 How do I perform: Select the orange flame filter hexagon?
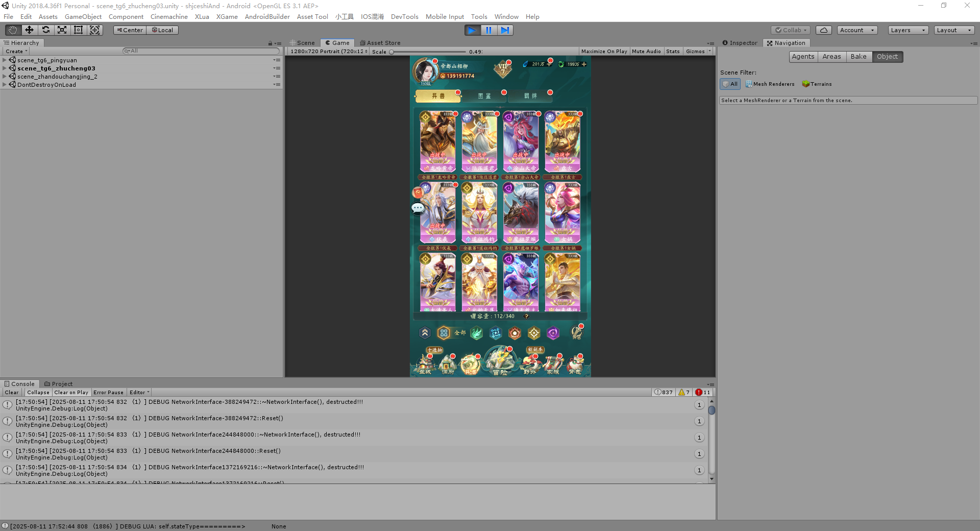point(514,333)
